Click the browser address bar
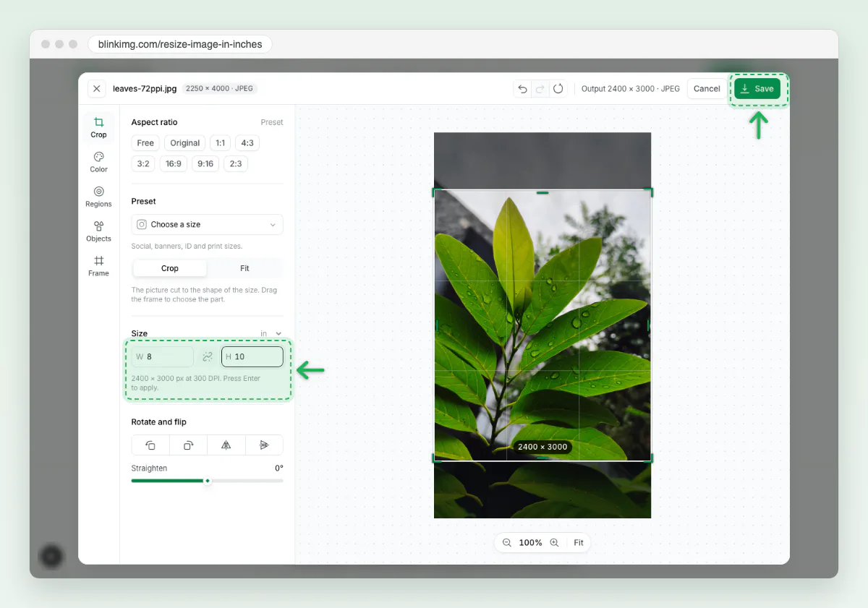 pyautogui.click(x=180, y=44)
